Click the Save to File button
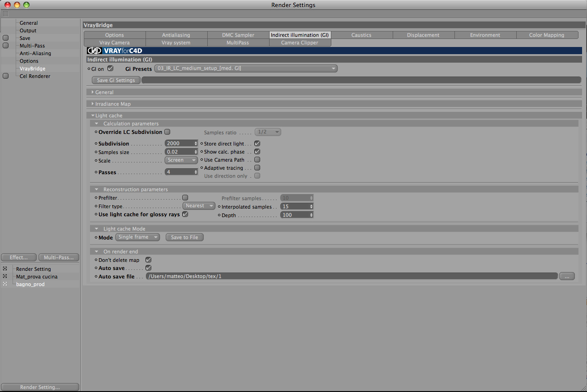 tap(184, 237)
